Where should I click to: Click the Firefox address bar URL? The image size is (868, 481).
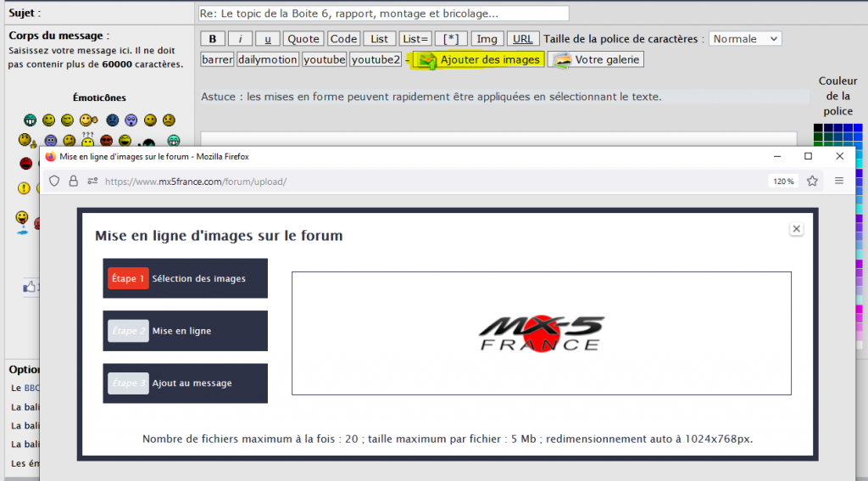pos(196,182)
